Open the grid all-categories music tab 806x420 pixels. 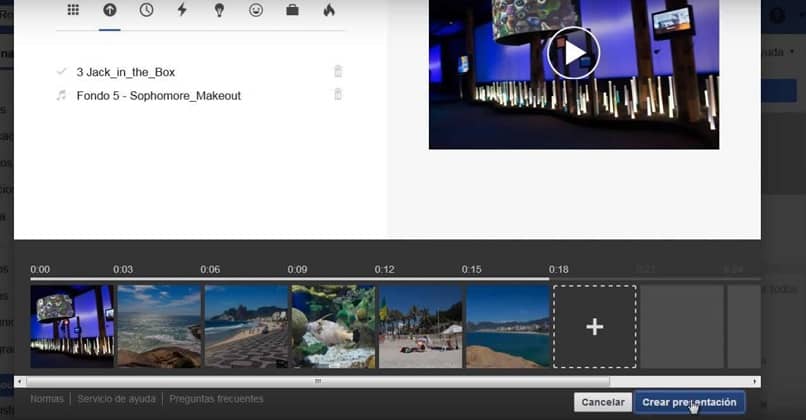coord(73,10)
